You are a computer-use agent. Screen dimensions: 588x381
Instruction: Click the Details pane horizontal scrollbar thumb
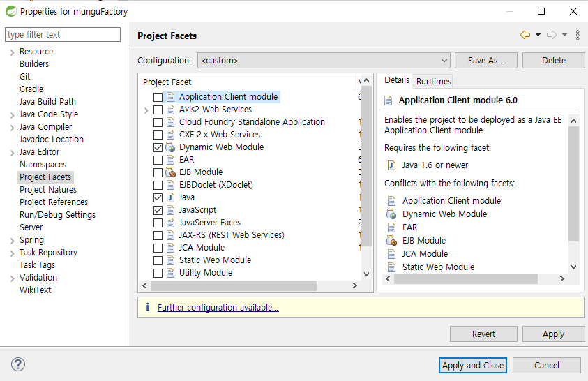point(466,278)
